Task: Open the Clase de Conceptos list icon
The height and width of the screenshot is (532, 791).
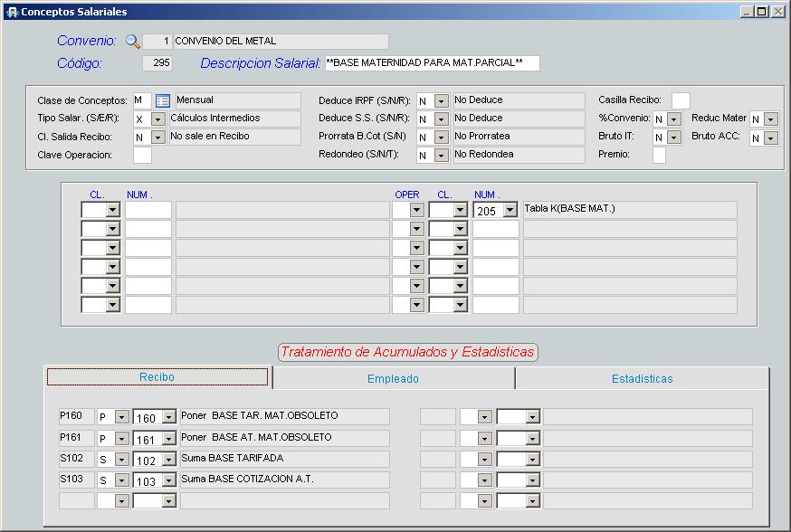Action: [x=162, y=100]
